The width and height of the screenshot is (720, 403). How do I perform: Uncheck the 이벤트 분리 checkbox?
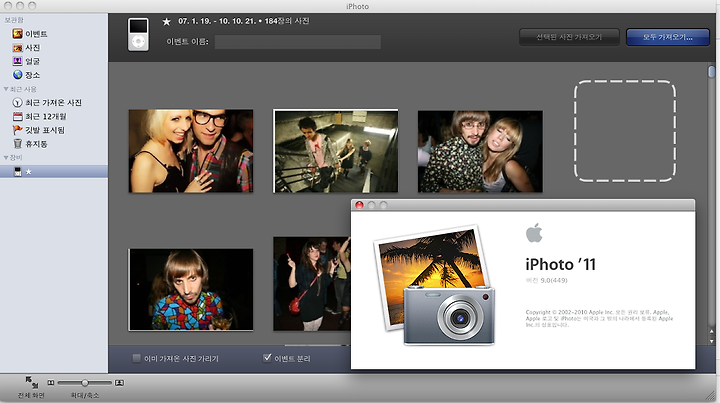267,358
